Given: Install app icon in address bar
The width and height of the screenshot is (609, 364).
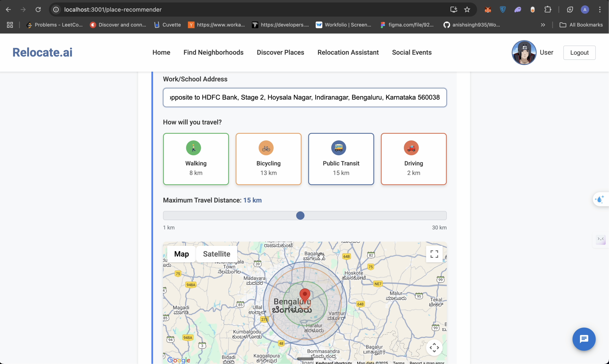Looking at the screenshot, I should coord(454,9).
